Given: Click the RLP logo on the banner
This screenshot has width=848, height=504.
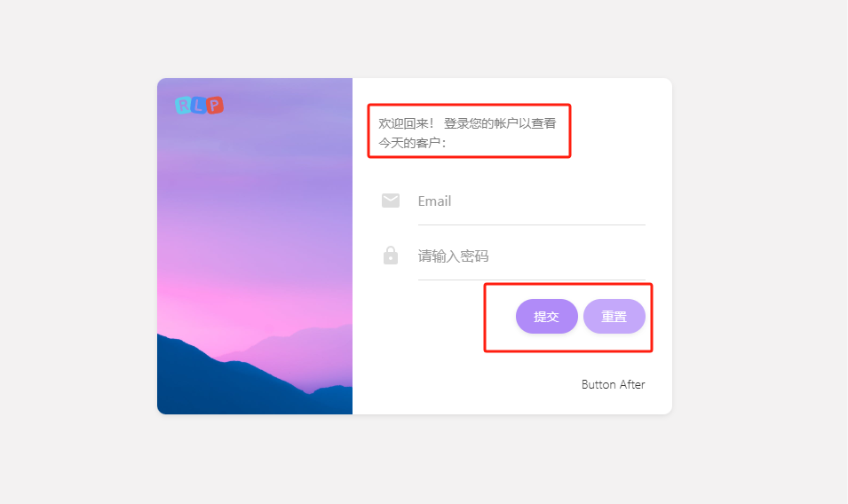Looking at the screenshot, I should (199, 105).
